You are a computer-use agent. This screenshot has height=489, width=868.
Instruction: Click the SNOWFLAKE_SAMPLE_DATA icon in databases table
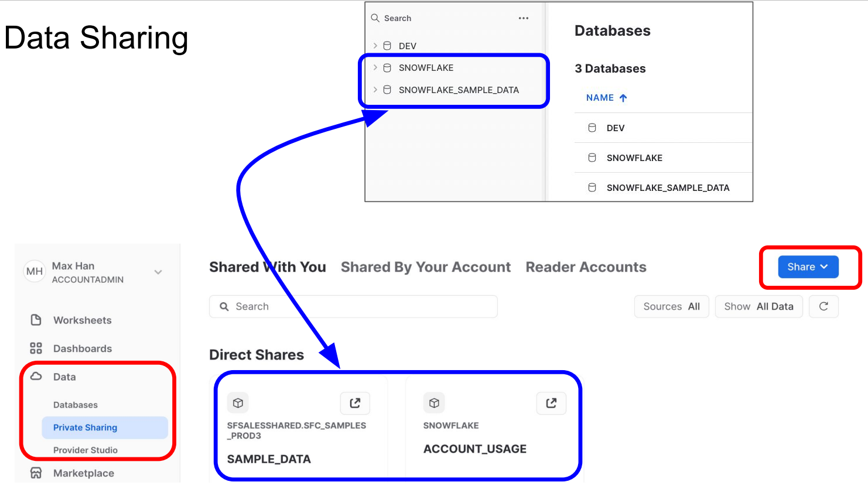click(592, 187)
